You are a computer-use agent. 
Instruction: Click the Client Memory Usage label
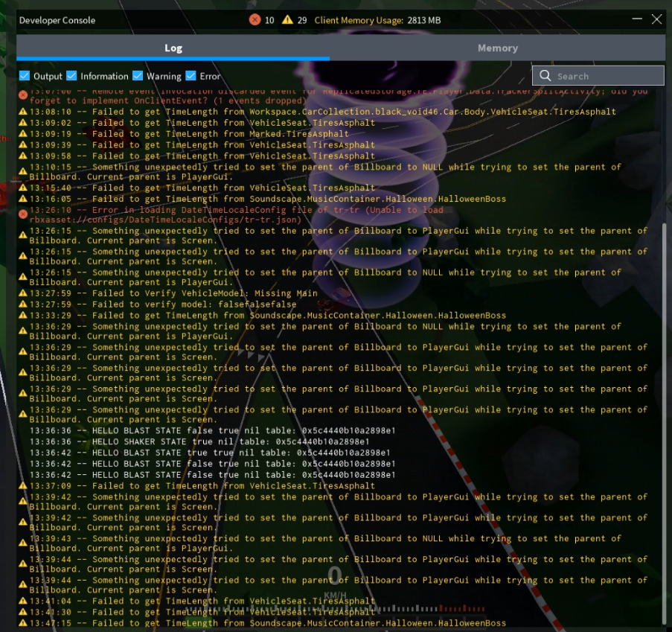[359, 20]
